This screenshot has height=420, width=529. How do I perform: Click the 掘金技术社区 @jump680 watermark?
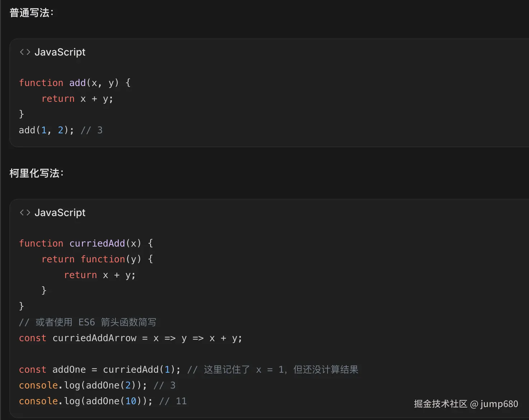[x=466, y=404]
